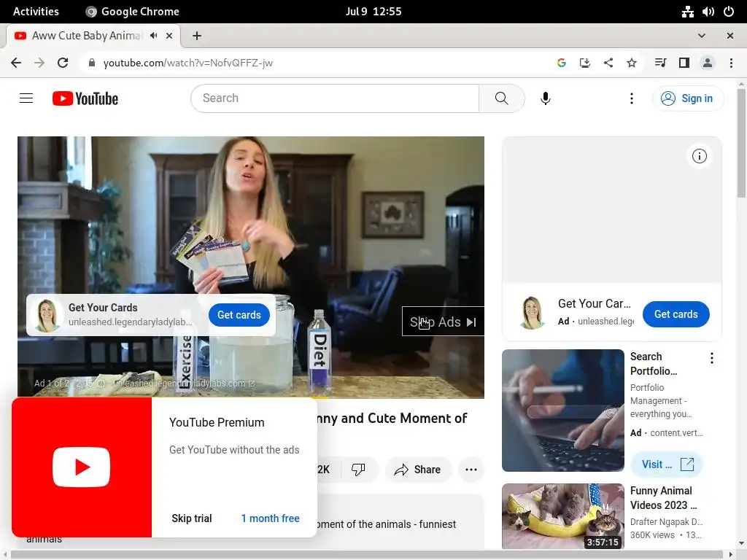Open the power menu icon
747x560 pixels.
pyautogui.click(x=729, y=12)
